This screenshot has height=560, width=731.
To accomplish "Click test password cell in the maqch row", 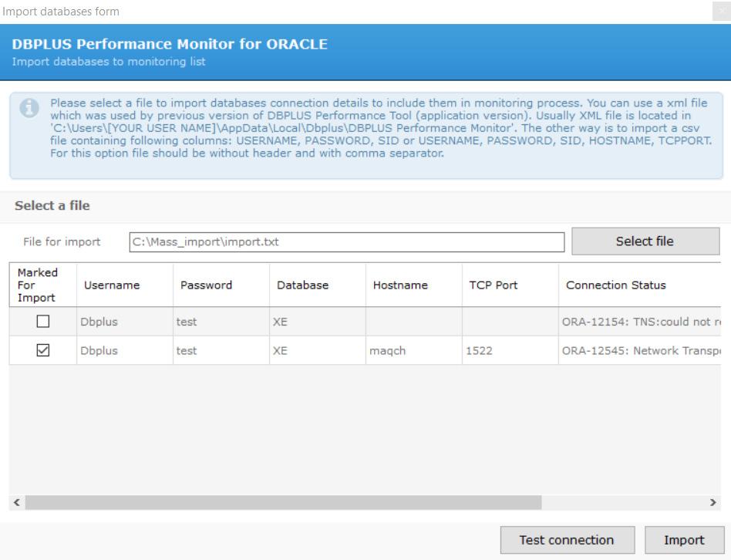I will [221, 351].
